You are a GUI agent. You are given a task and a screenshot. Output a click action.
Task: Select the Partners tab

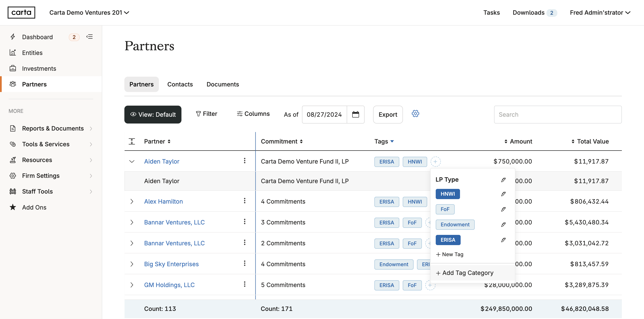(141, 85)
